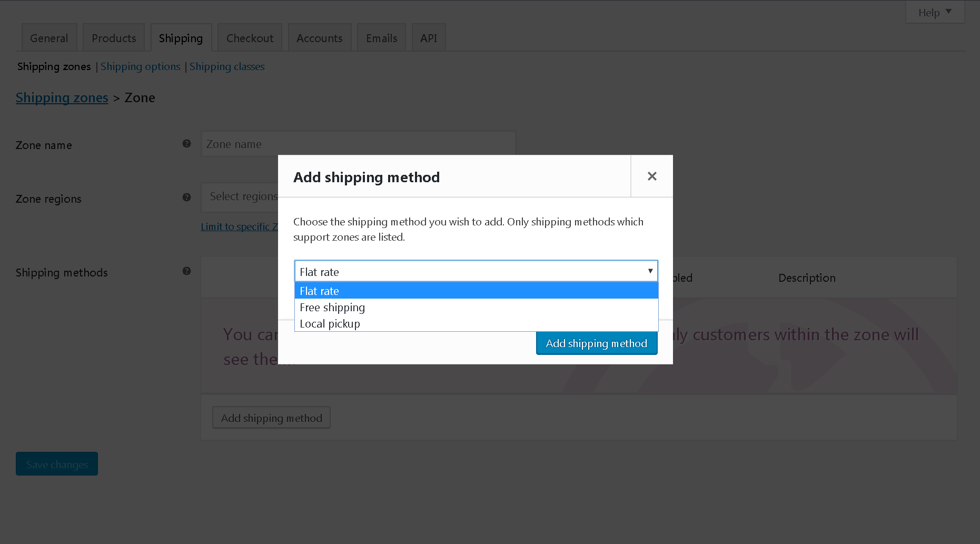Click the blue Add shipping method button
The height and width of the screenshot is (544, 980).
click(597, 343)
